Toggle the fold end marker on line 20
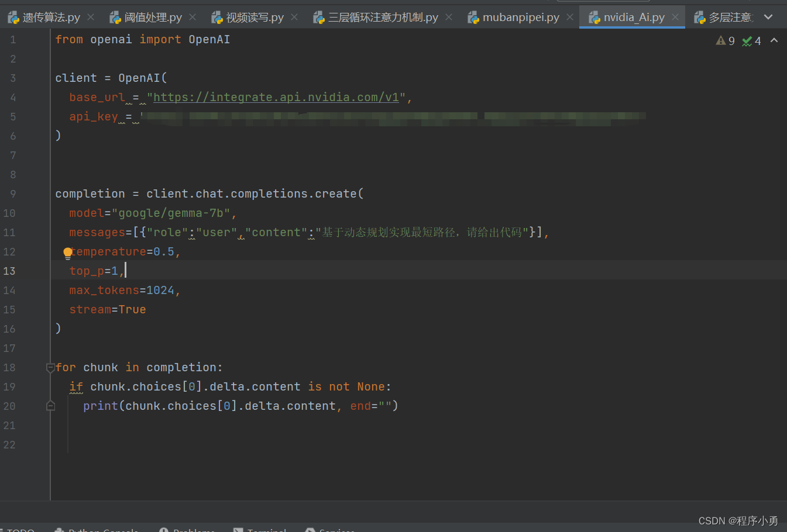787x532 pixels. (x=50, y=406)
